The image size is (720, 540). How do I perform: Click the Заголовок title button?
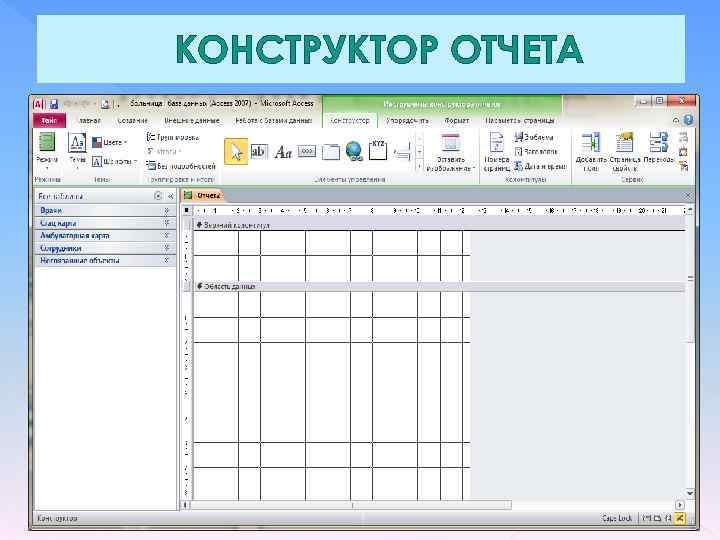535,152
